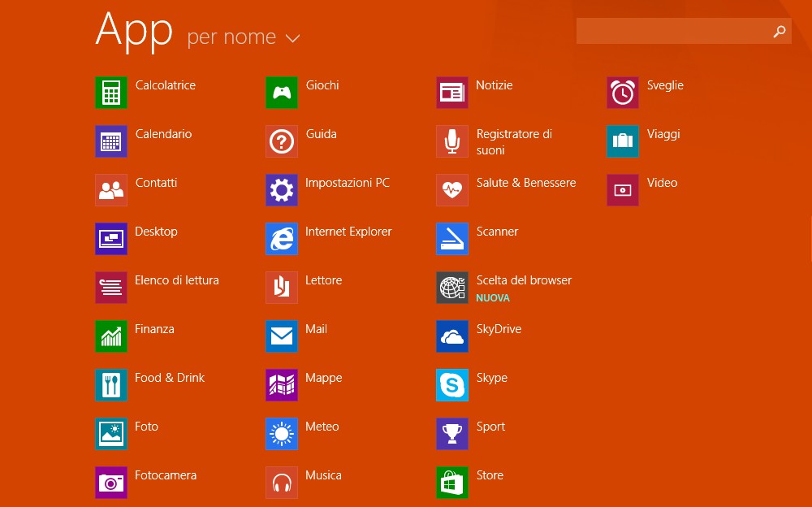Click the 'Food & Drink' label
Viewport: 812px width, 507px height.
pos(170,377)
